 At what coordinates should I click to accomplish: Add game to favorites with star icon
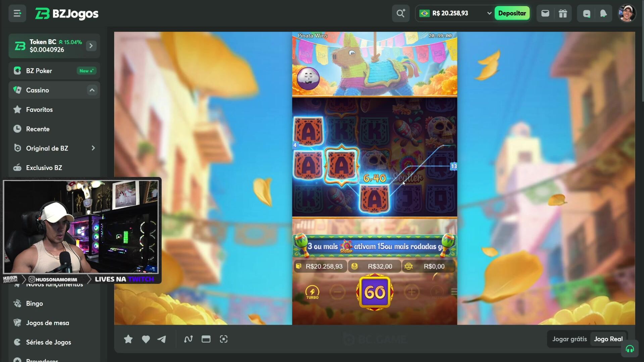pos(128,339)
